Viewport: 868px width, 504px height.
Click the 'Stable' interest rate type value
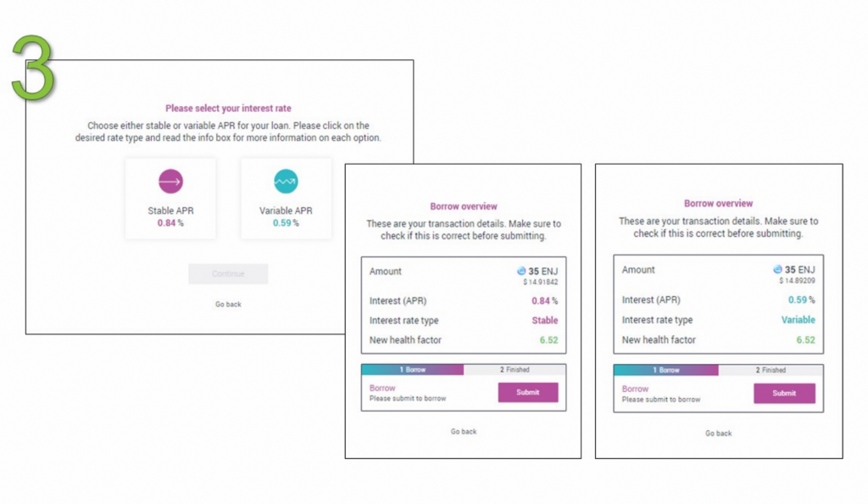click(x=545, y=320)
